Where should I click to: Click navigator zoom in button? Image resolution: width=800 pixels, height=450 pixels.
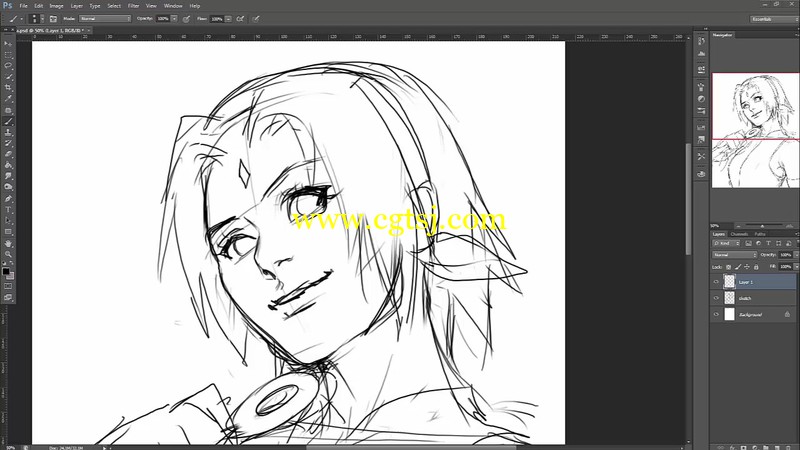(790, 226)
